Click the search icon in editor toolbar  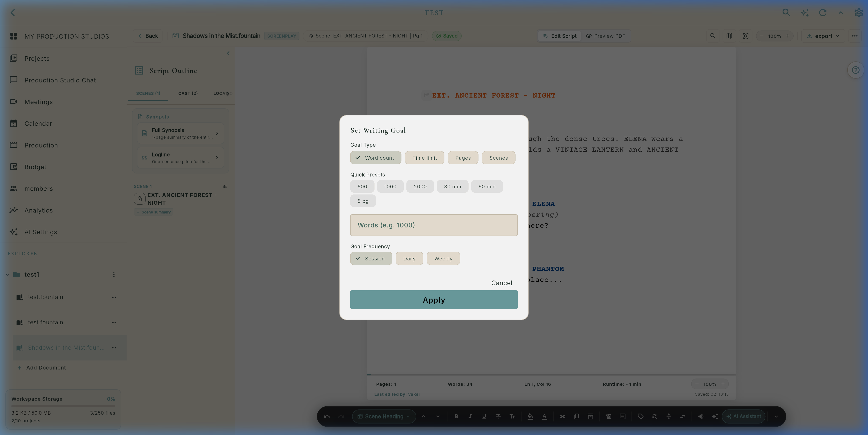coord(713,36)
